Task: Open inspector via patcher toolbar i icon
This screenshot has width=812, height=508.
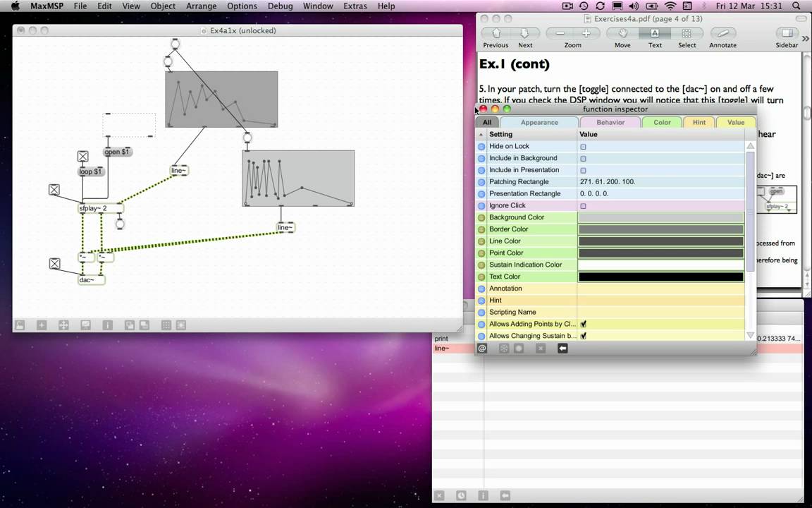Action: [107, 325]
